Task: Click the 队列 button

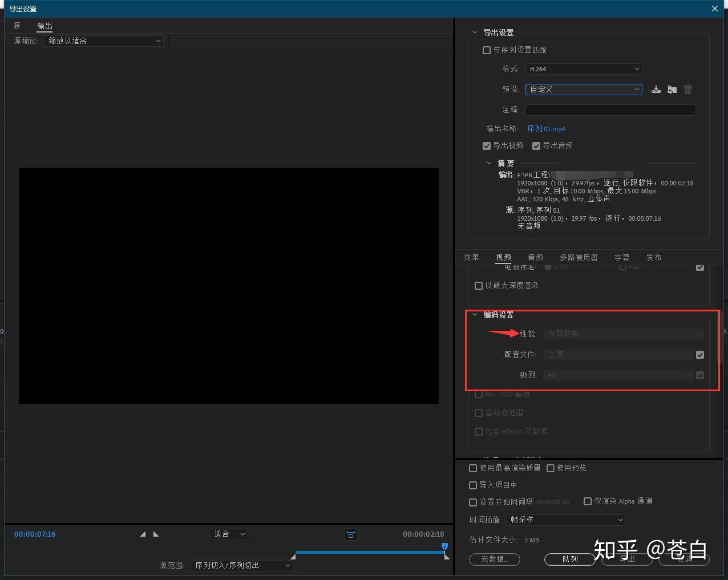Action: click(x=570, y=559)
